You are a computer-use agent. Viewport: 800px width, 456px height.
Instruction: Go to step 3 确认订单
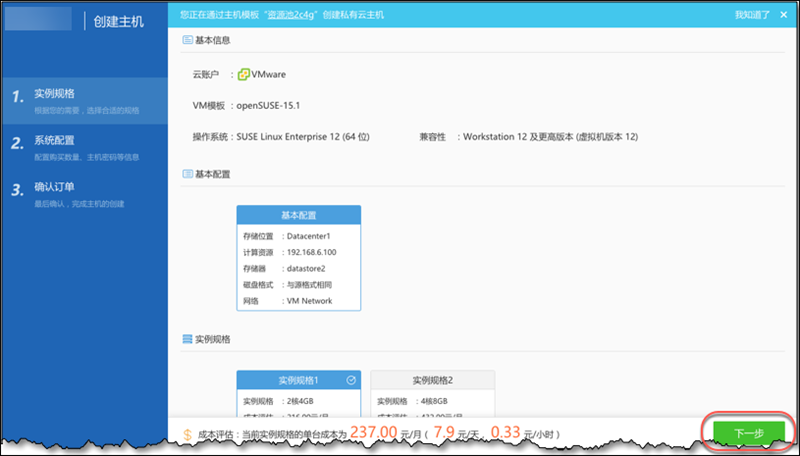pos(84,194)
